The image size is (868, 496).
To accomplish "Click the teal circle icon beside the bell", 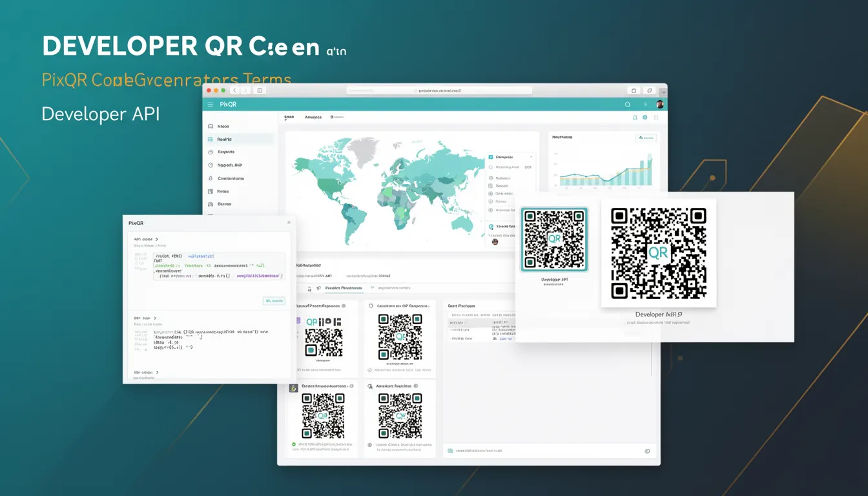I will click(645, 118).
